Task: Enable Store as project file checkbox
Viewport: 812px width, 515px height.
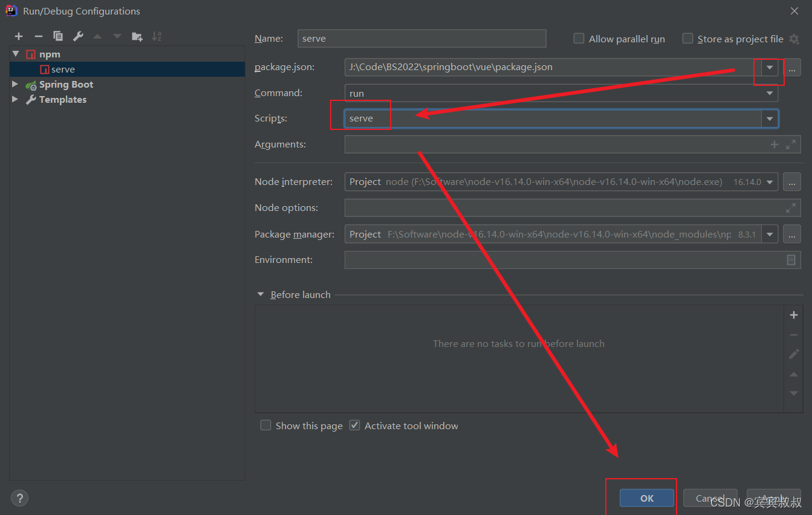Action: tap(687, 39)
